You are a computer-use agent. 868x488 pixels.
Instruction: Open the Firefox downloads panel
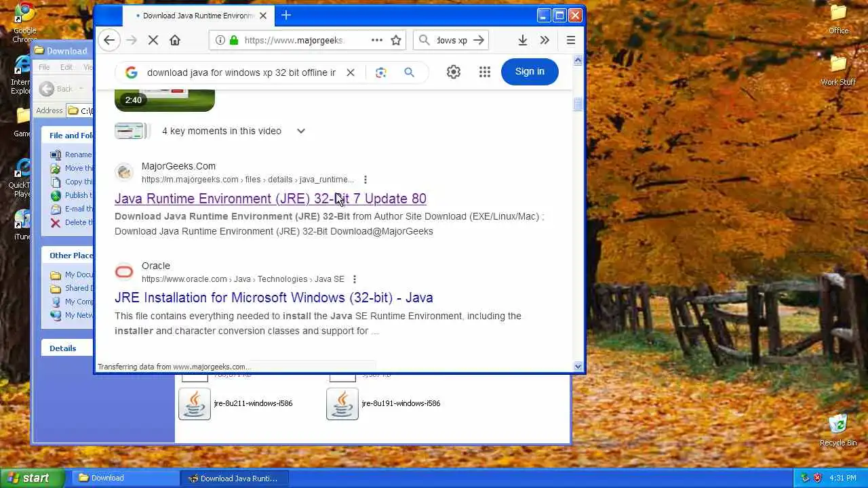[522, 40]
